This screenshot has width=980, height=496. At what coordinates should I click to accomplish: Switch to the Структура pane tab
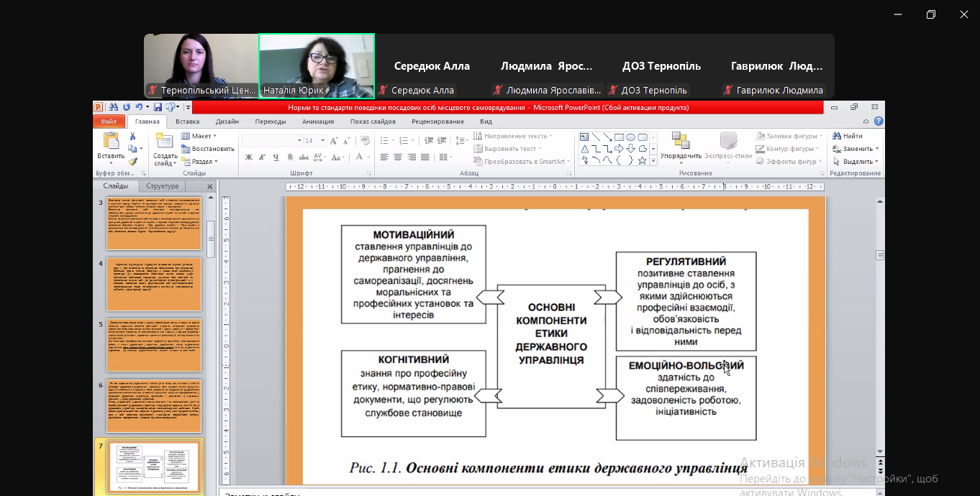point(162,186)
